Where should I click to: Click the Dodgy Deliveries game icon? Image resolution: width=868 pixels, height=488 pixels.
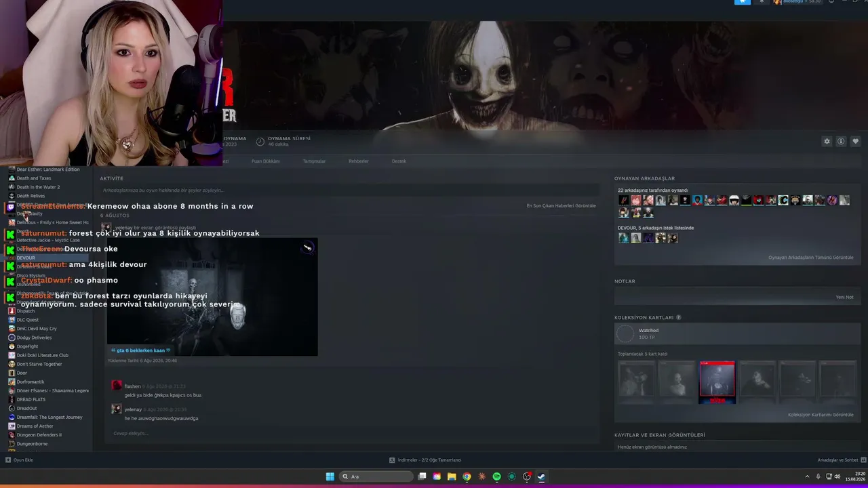point(12,338)
